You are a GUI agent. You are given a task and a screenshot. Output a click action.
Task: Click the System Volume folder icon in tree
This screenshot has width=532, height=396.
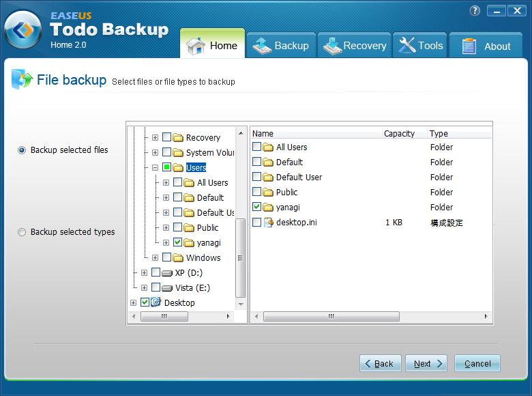(x=178, y=152)
